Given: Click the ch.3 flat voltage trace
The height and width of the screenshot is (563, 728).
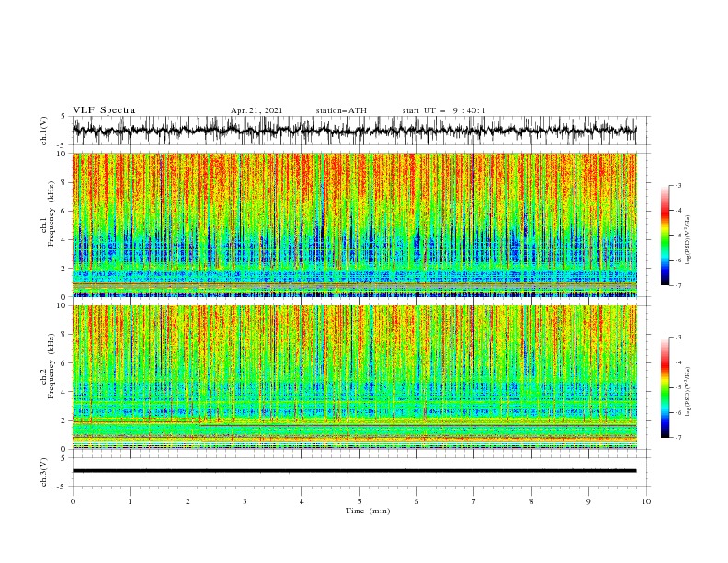Looking at the screenshot, I should pyautogui.click(x=354, y=471).
